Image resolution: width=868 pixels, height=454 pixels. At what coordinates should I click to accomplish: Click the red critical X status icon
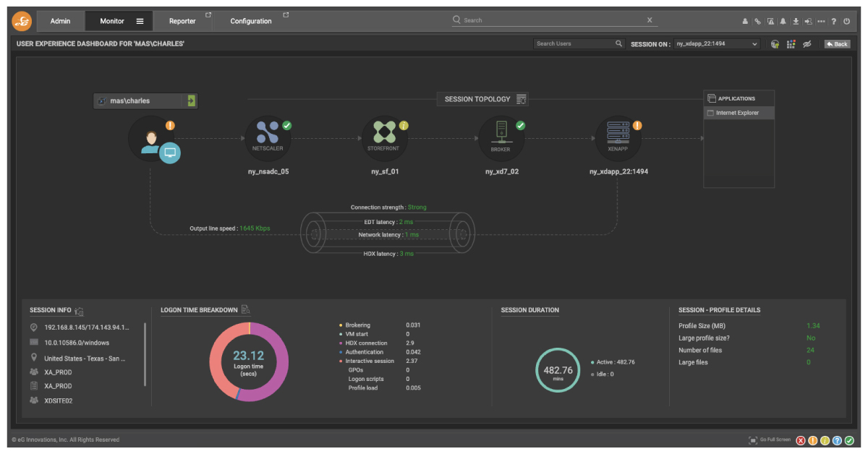[x=801, y=440]
